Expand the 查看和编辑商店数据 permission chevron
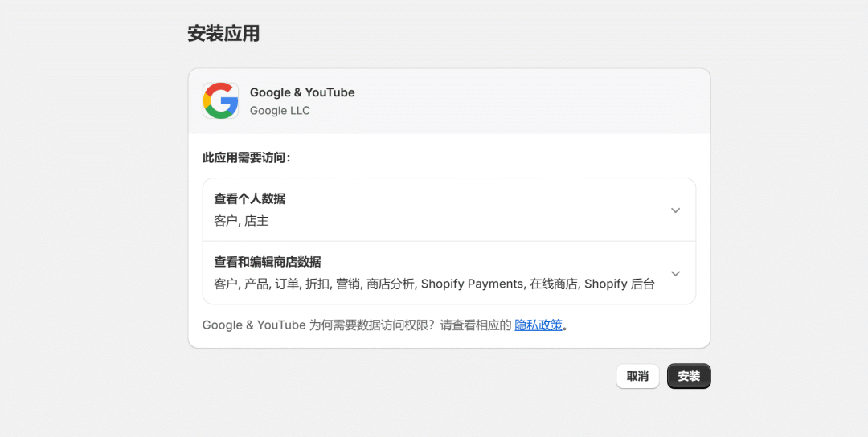This screenshot has width=868, height=437. tap(675, 273)
